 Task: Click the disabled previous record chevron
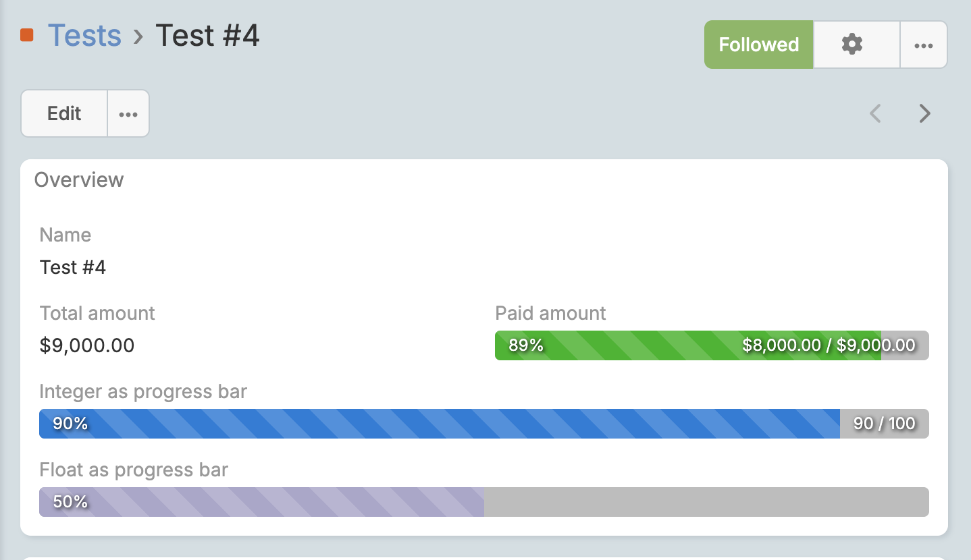pos(875,113)
